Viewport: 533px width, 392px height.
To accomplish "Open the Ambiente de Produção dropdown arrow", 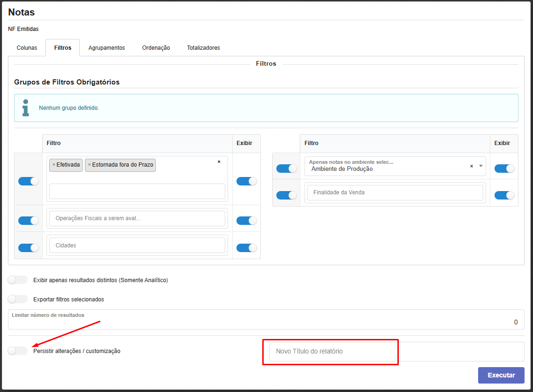I will click(x=480, y=166).
